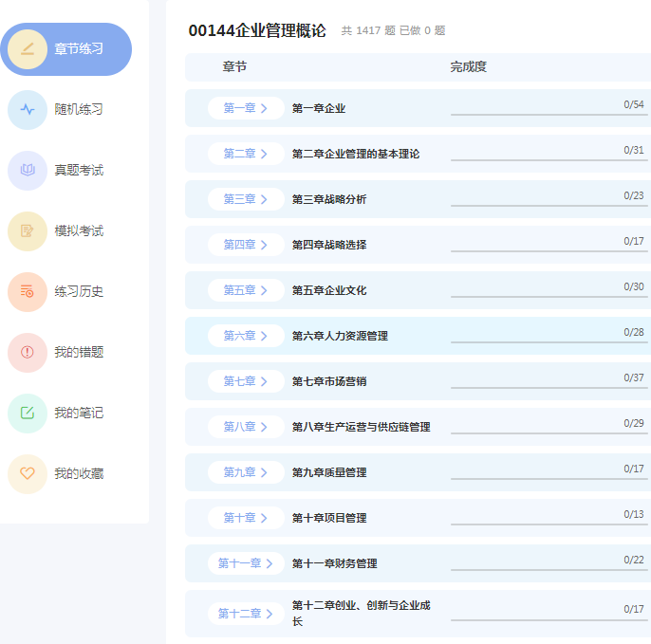This screenshot has height=644, width=651.
Task: Open chapter title 第七章市场营销
Action: click(329, 381)
